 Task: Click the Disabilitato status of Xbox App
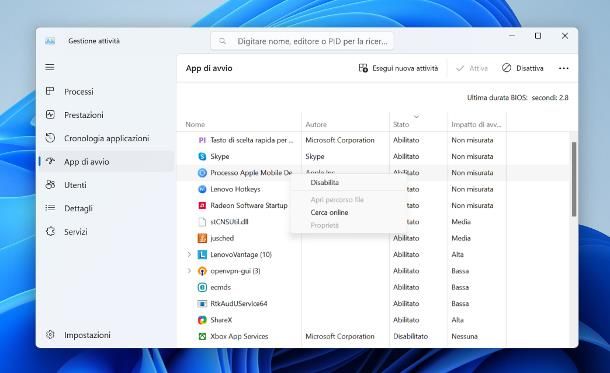pos(410,336)
